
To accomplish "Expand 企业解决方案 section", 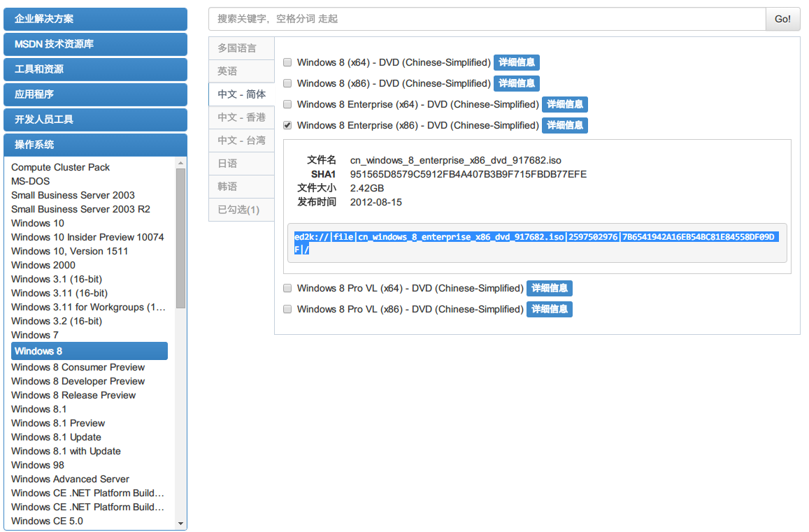I will point(96,19).
